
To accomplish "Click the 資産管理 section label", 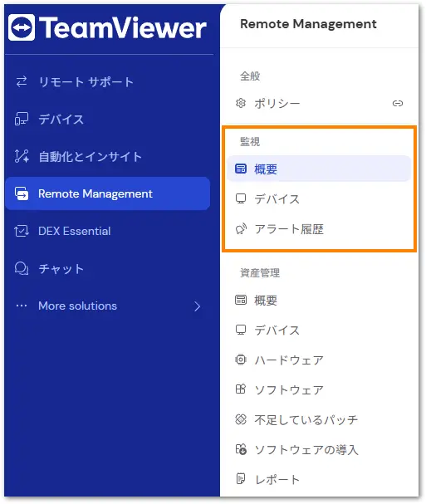I will click(x=260, y=272).
